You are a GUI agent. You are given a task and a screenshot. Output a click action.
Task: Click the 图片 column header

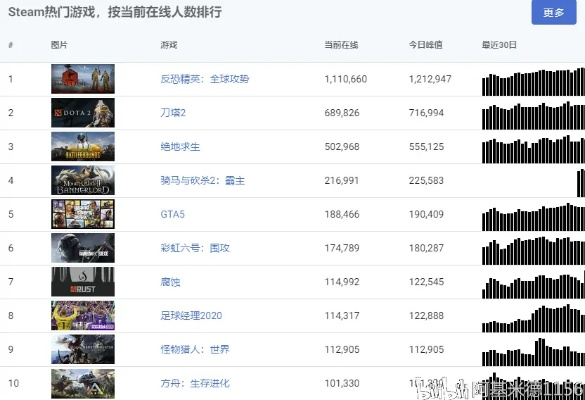pos(59,45)
